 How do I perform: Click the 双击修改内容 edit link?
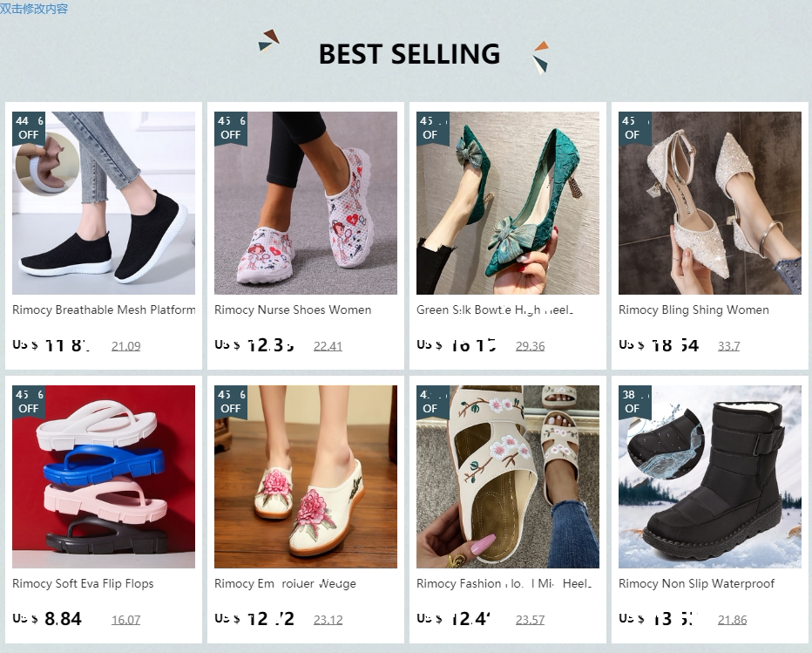(34, 9)
